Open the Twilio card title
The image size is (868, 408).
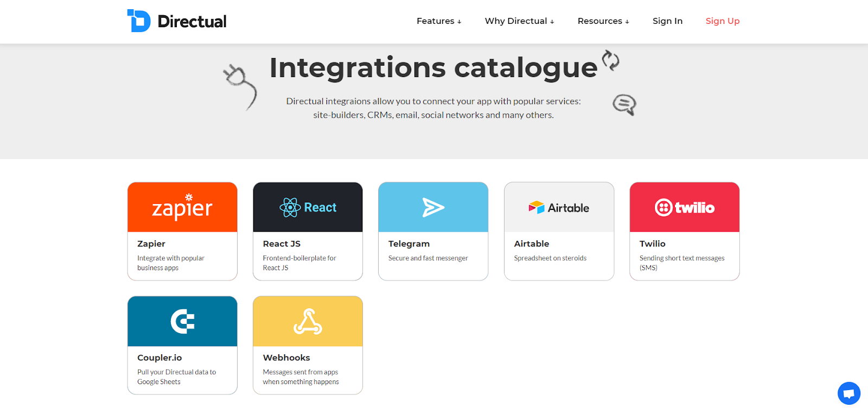[x=653, y=244]
